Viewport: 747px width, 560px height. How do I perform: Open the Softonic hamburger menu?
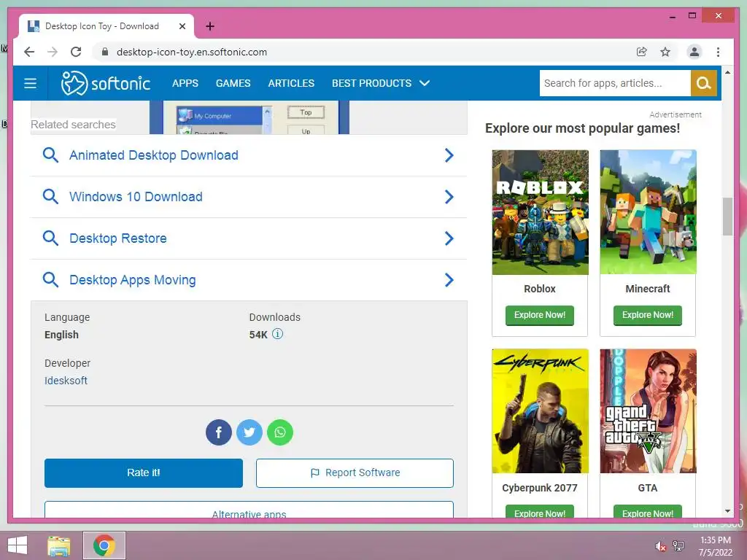pos(31,83)
